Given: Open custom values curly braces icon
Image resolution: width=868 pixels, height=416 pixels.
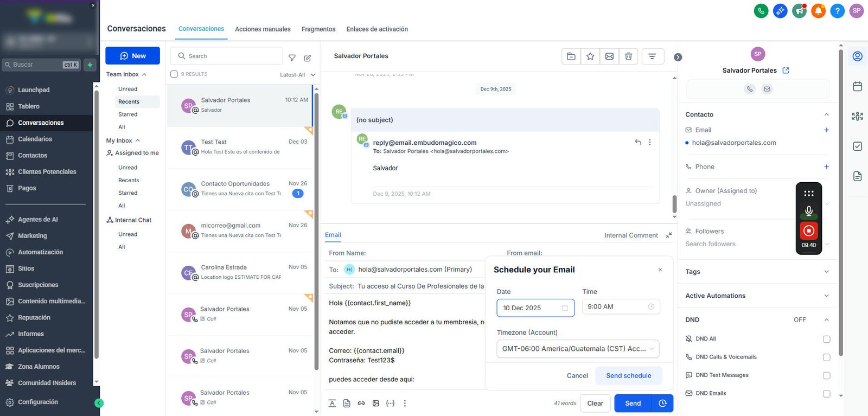Looking at the screenshot, I should [390, 404].
